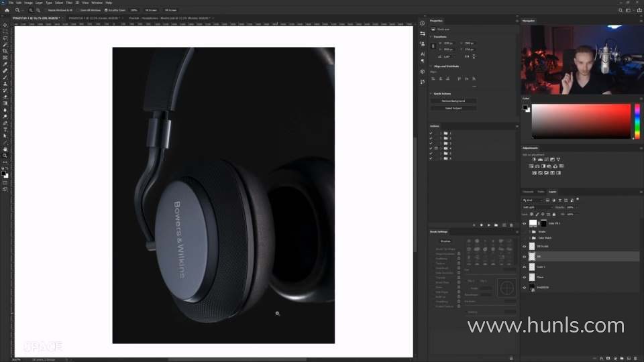Switch to the Channels tab

pos(528,192)
